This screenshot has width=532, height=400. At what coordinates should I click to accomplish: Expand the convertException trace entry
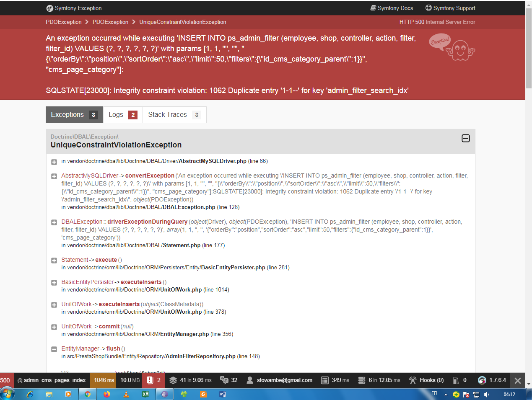click(54, 176)
